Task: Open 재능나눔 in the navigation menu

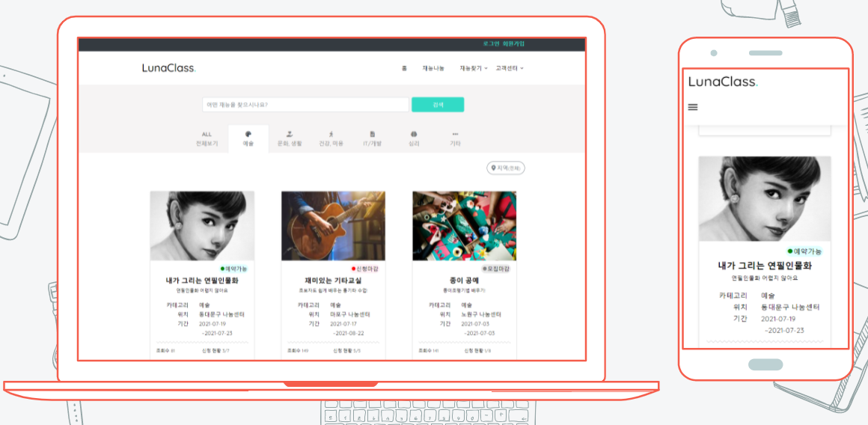Action: (x=433, y=68)
